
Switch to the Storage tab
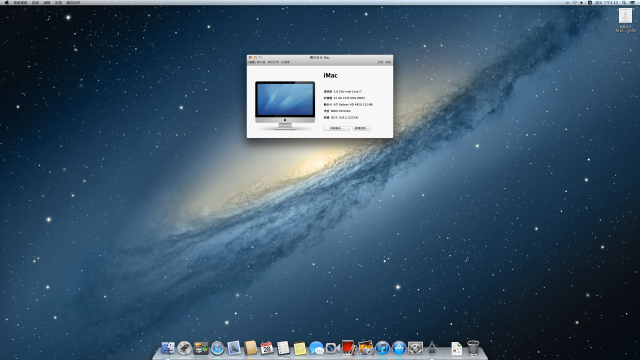point(273,62)
